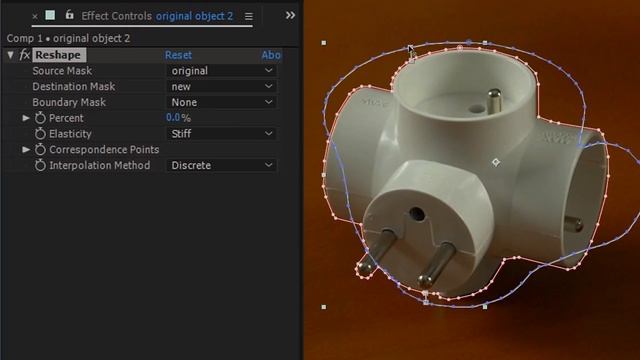Click the layer color label square icon
640x360 pixels.
[x=50, y=16]
